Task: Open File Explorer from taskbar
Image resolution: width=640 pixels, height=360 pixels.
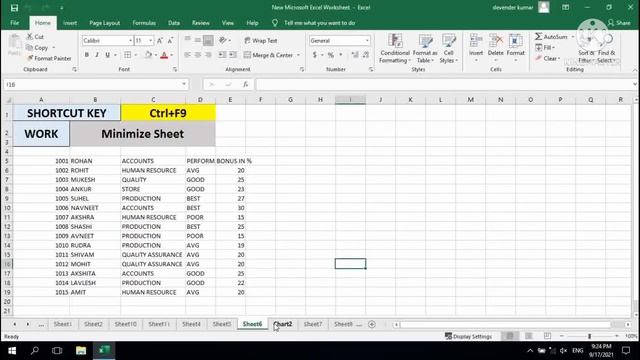Action: click(x=81, y=351)
